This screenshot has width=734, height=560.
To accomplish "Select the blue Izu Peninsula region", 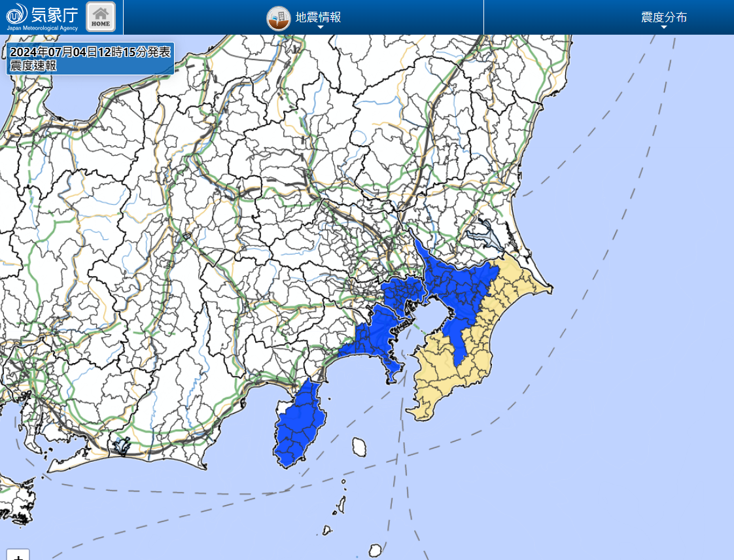I will click(x=300, y=425).
